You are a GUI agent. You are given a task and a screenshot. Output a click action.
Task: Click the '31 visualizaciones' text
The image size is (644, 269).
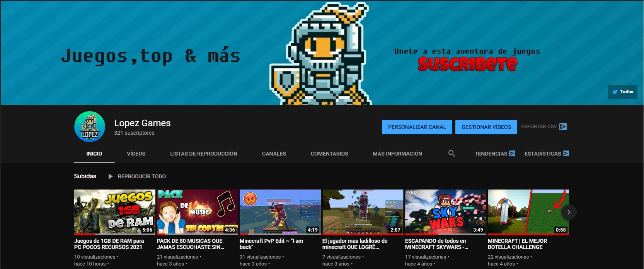pos(260,257)
